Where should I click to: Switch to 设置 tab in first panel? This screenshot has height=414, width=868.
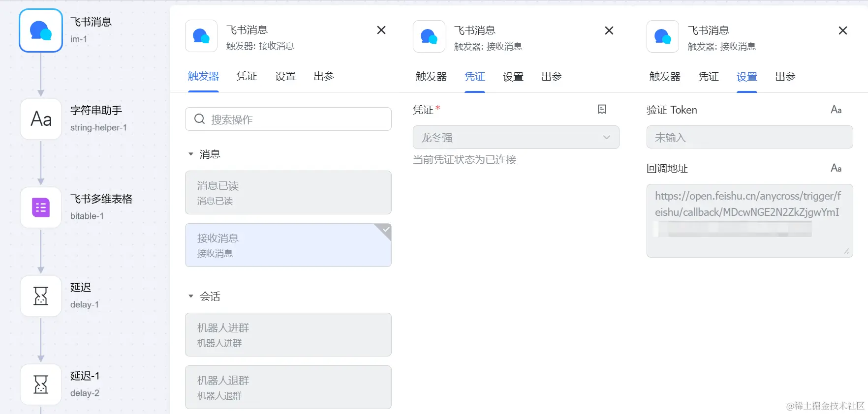(x=285, y=76)
